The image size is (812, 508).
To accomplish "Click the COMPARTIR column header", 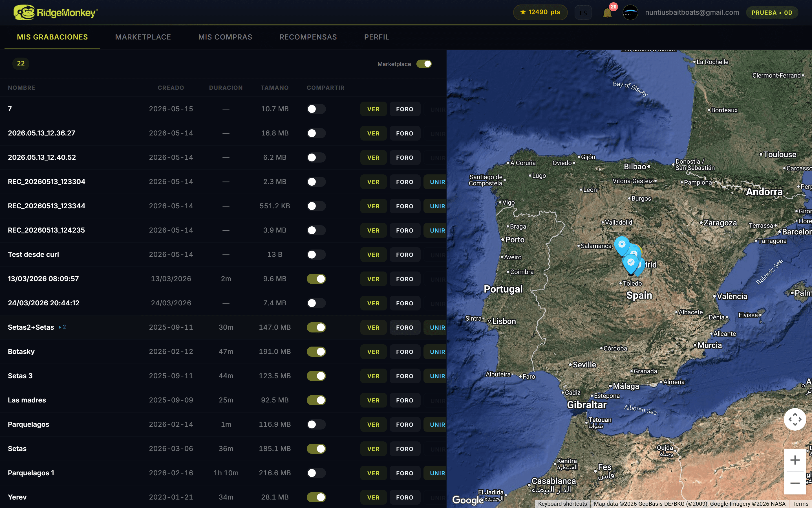I will (x=325, y=88).
